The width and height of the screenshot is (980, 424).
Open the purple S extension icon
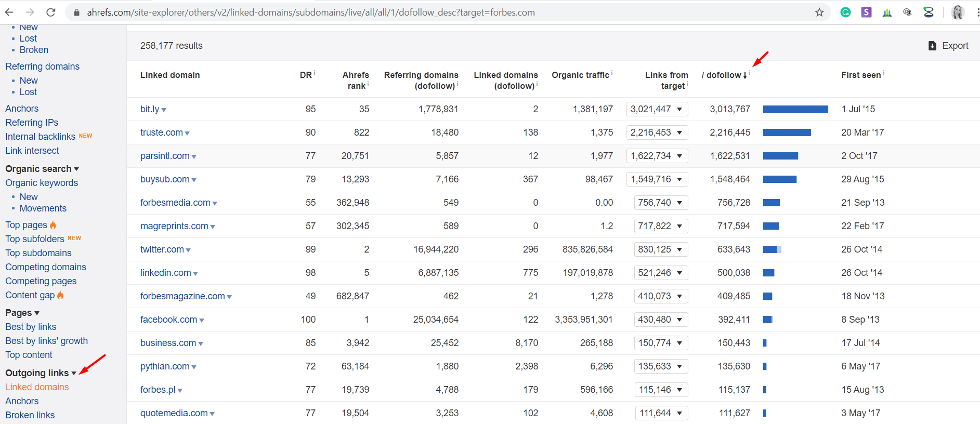click(x=866, y=12)
